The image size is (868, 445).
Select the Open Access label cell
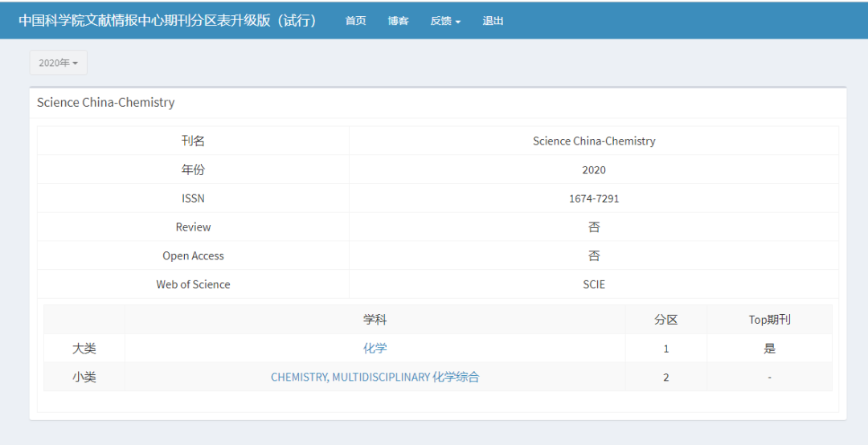(x=193, y=255)
